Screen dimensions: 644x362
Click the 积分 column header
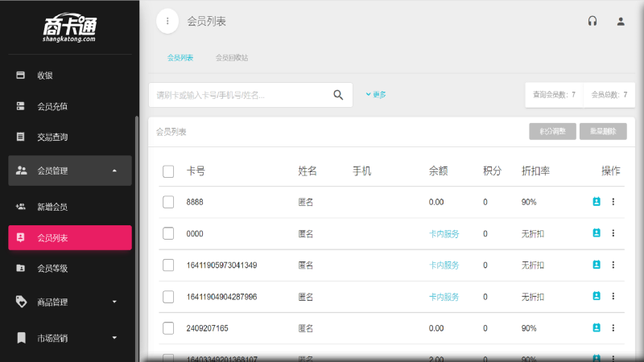pos(493,171)
